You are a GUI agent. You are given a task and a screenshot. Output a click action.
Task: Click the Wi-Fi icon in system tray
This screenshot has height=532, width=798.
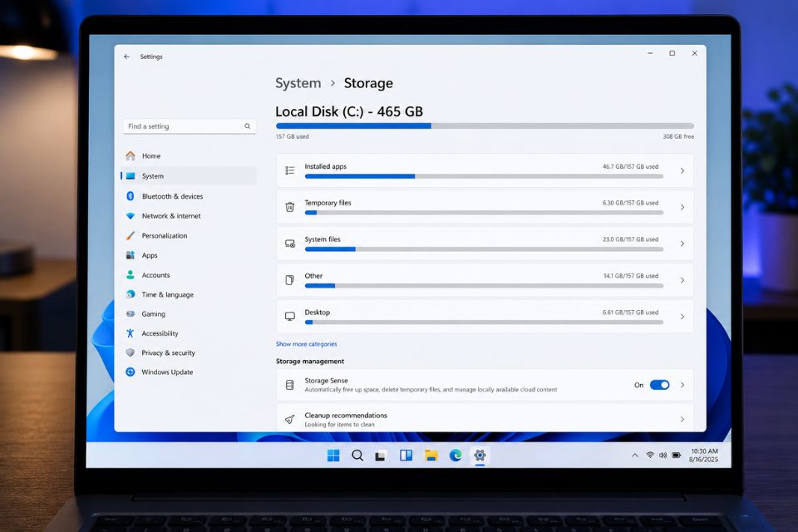pos(650,456)
